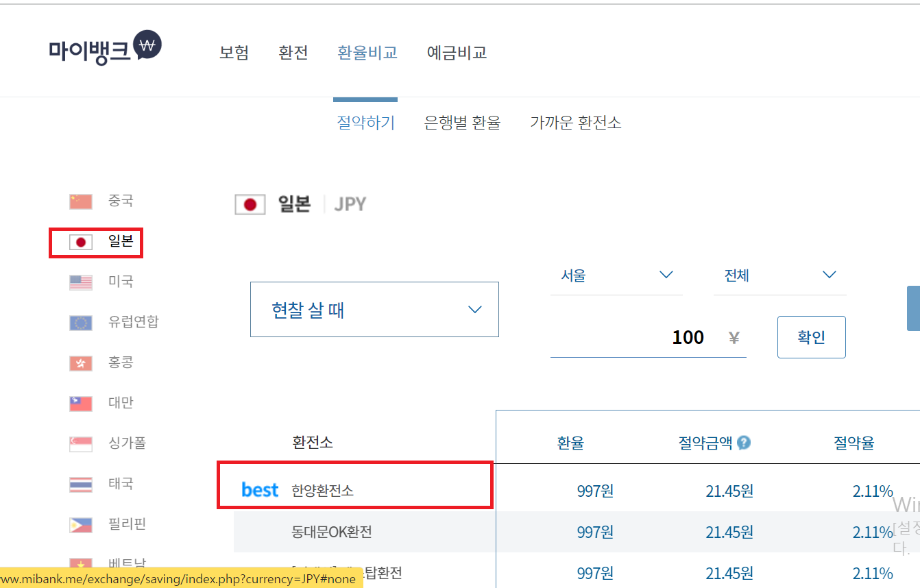Click the yen amount input field
The height and width of the screenshot is (588, 920).
648,338
